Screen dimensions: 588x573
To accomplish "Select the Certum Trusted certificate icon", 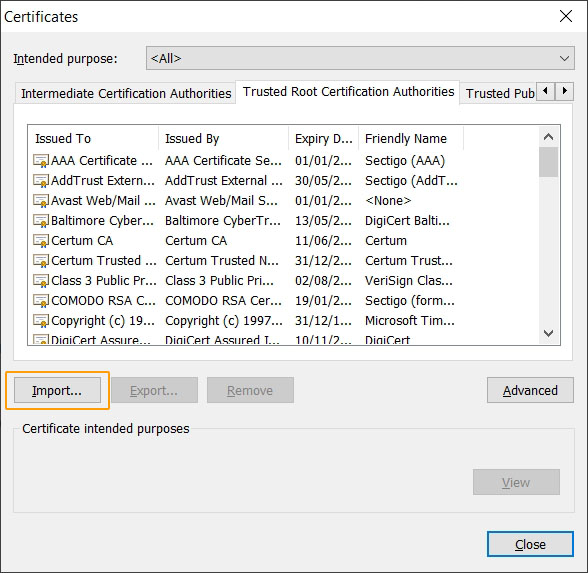I will (41, 261).
